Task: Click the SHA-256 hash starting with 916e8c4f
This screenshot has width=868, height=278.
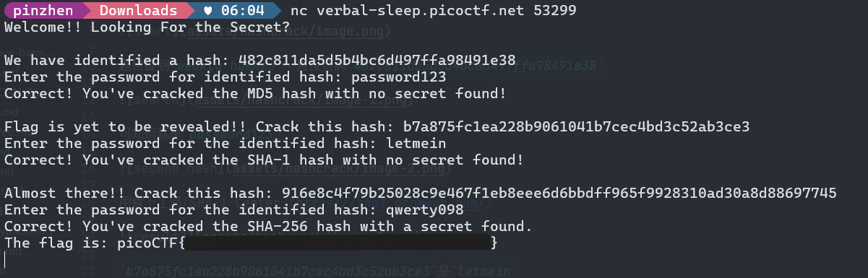Action: pos(554,193)
